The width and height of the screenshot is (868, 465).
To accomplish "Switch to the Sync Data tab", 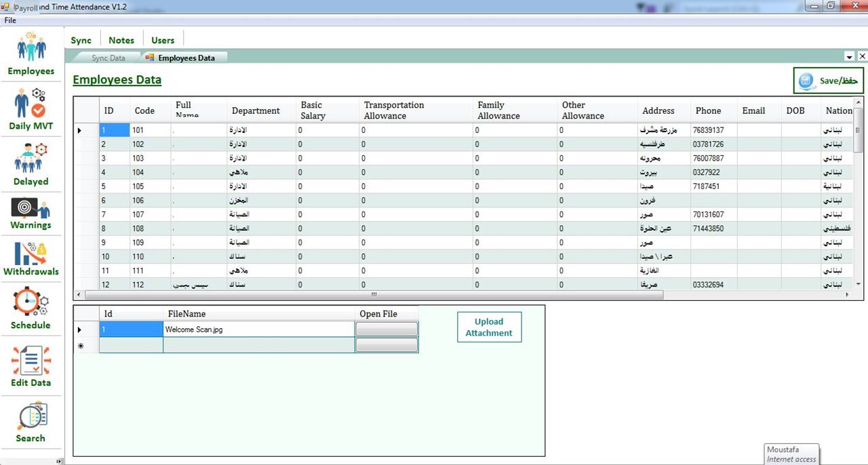I will coord(108,58).
